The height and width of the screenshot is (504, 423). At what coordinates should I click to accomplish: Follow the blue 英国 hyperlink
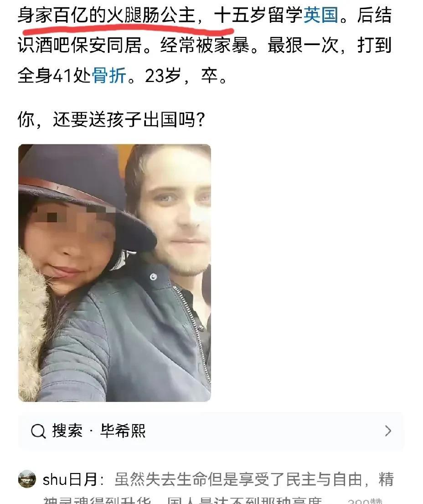point(320,15)
